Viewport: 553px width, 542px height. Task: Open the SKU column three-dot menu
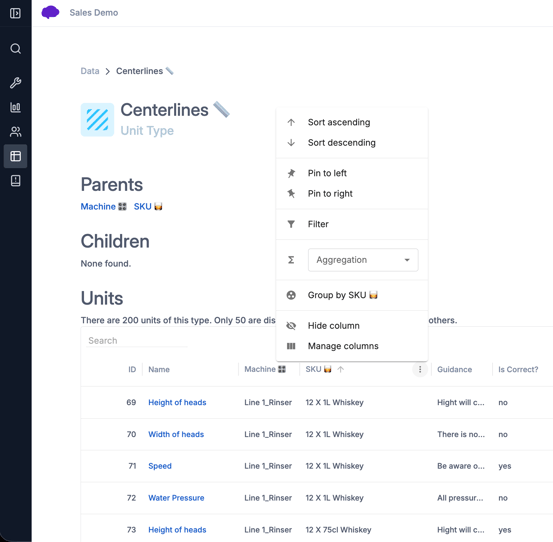[x=420, y=369]
